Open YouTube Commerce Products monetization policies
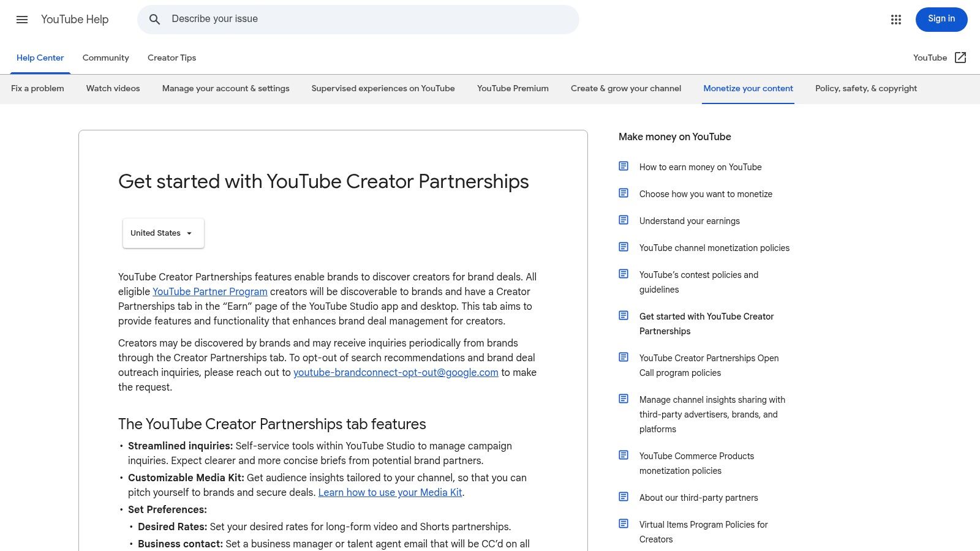The height and width of the screenshot is (551, 980). point(697,463)
